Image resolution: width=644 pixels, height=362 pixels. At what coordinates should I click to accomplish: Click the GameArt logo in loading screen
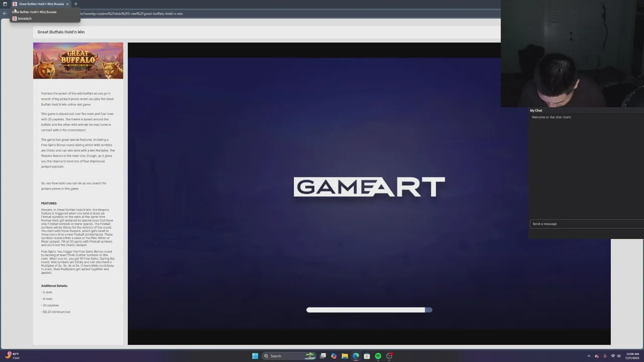click(369, 187)
